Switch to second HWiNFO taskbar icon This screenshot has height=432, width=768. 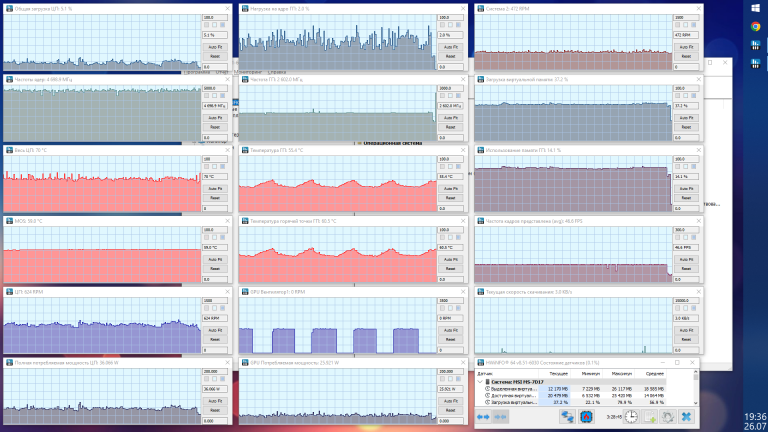click(x=755, y=64)
